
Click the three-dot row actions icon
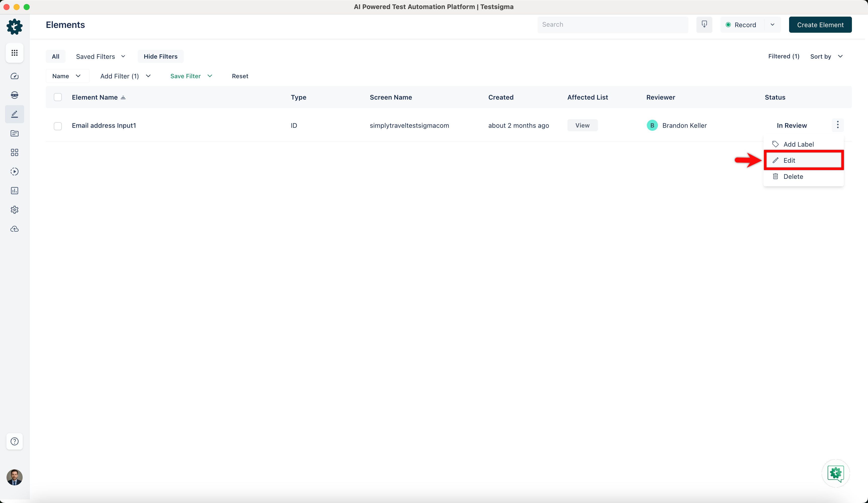[x=838, y=125]
